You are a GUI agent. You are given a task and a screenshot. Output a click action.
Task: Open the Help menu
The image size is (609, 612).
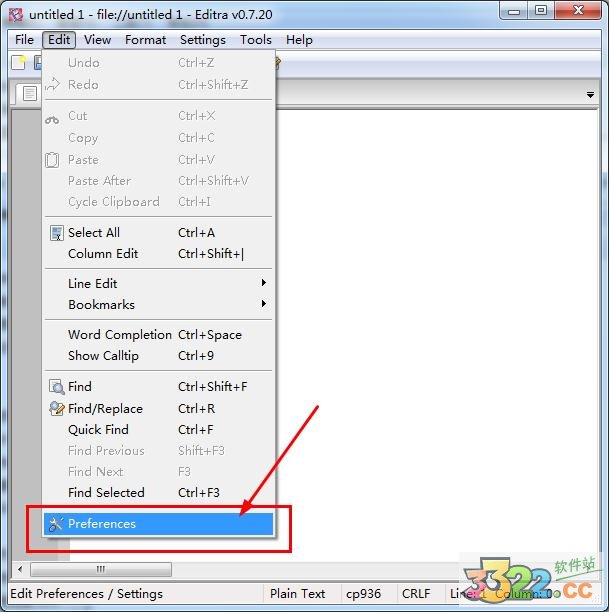click(299, 40)
